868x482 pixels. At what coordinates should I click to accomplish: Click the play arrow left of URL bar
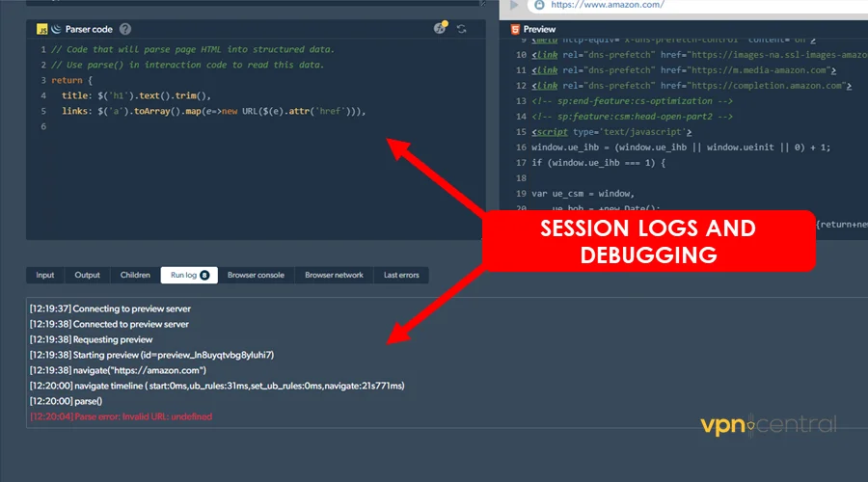coord(514,5)
